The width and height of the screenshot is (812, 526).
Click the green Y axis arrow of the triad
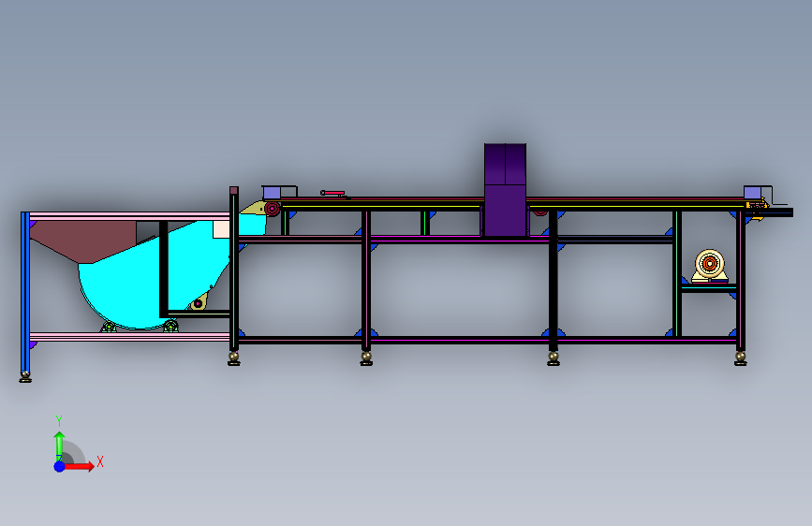tap(59, 446)
